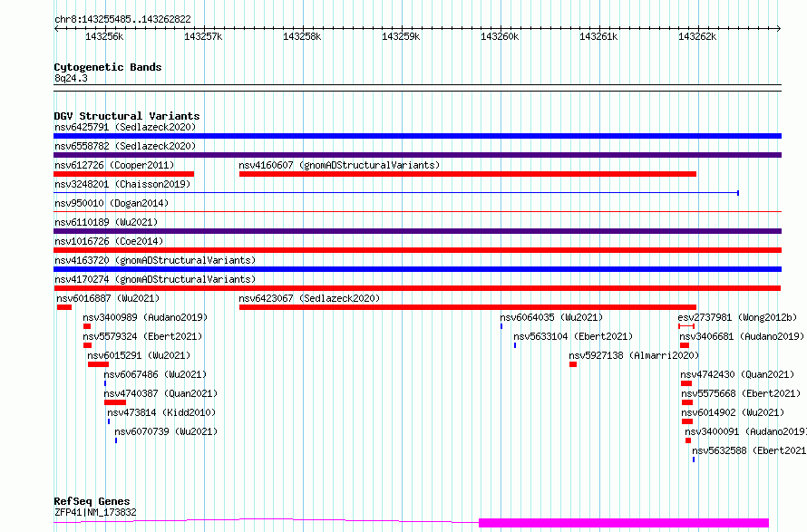Click the red bar under nsv6015291
The height and width of the screenshot is (532, 807).
coord(98,364)
